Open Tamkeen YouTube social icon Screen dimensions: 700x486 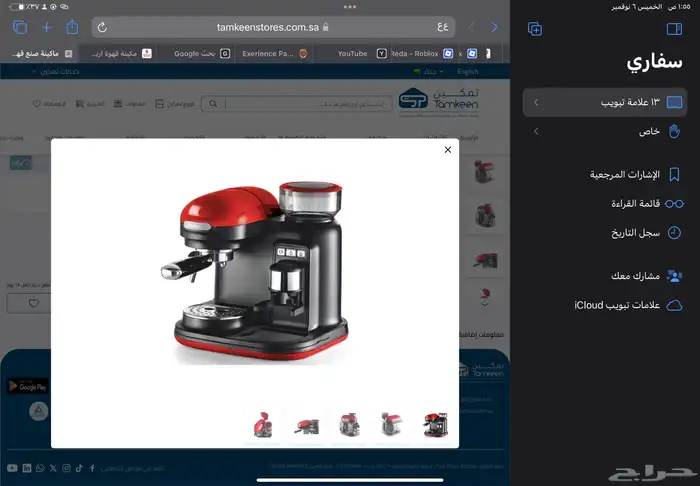click(x=12, y=468)
